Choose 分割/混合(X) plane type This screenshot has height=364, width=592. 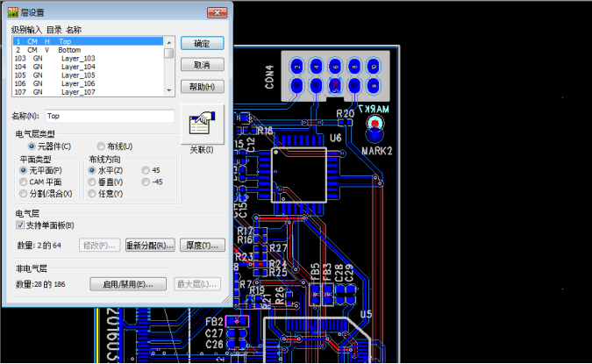click(46, 194)
